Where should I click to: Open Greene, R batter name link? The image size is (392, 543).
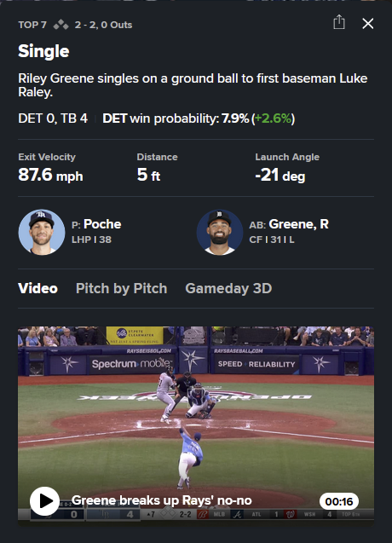(x=298, y=224)
